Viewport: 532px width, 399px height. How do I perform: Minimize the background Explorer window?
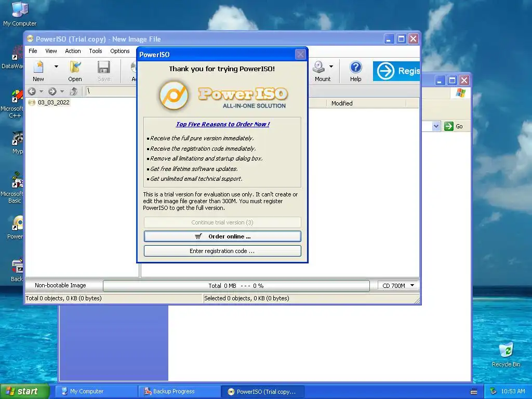(x=440, y=81)
